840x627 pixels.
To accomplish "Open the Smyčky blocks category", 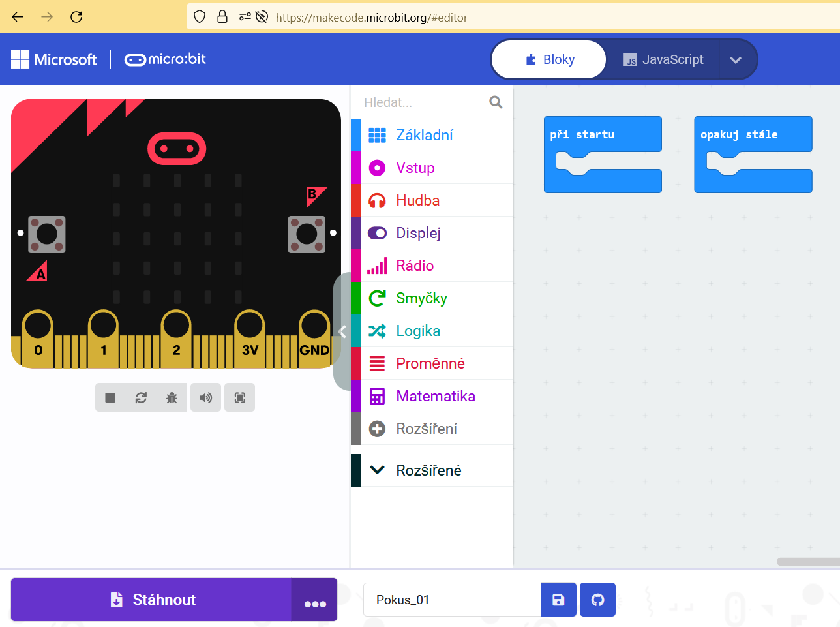I will point(421,298).
